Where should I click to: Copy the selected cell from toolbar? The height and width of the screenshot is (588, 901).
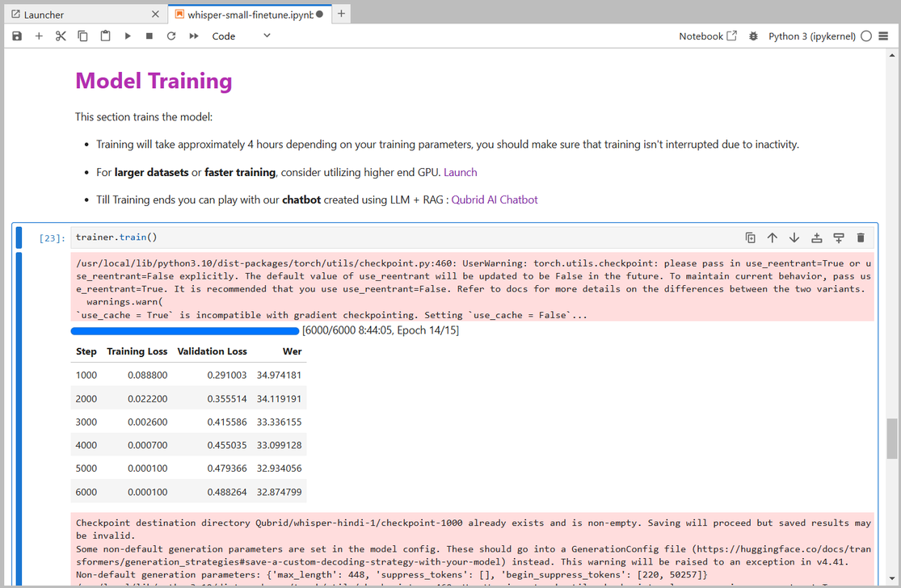coord(82,36)
